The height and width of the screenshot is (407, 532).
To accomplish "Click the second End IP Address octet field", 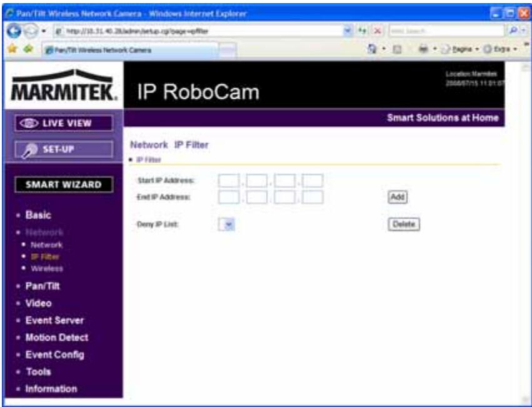I will pyautogui.click(x=257, y=197).
